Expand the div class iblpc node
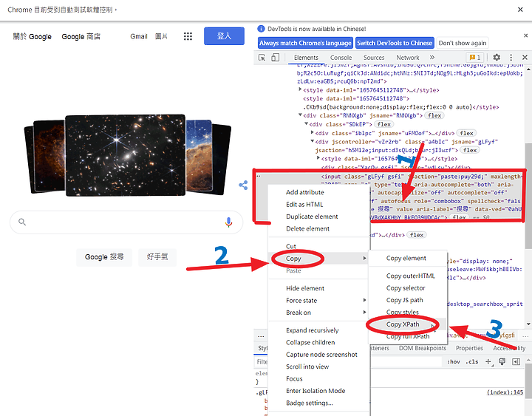Viewport: 532px width, 416px height. click(x=312, y=132)
